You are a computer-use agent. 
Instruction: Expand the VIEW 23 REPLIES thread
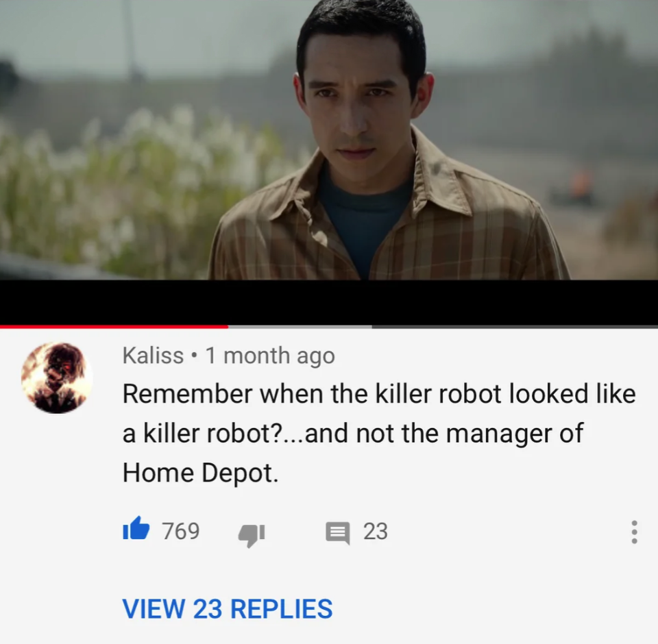tap(227, 608)
